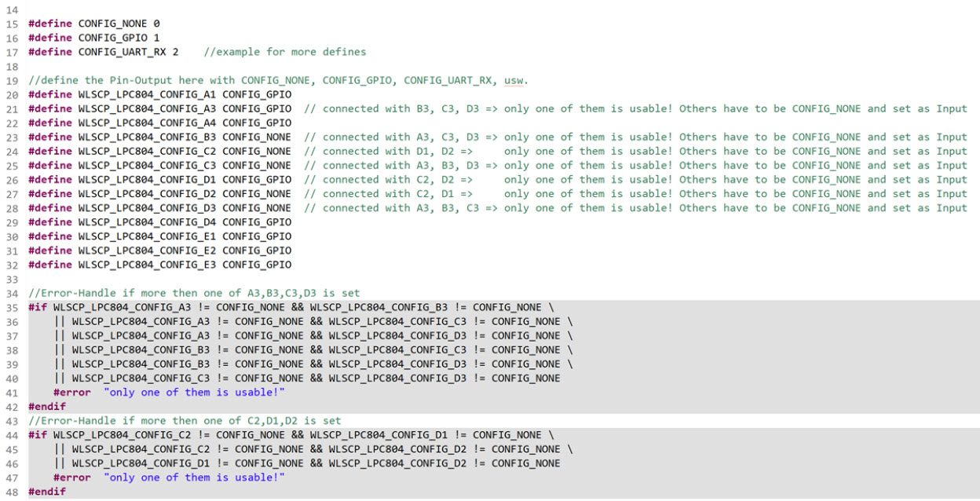Click the CONFIG_NONE value of WLSCP_LPC804_CONFIG_B3 define
The image size is (980, 501).
point(257,137)
